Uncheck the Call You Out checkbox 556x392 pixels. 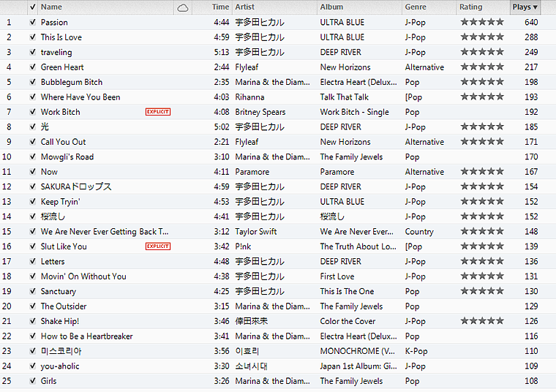tap(33, 142)
